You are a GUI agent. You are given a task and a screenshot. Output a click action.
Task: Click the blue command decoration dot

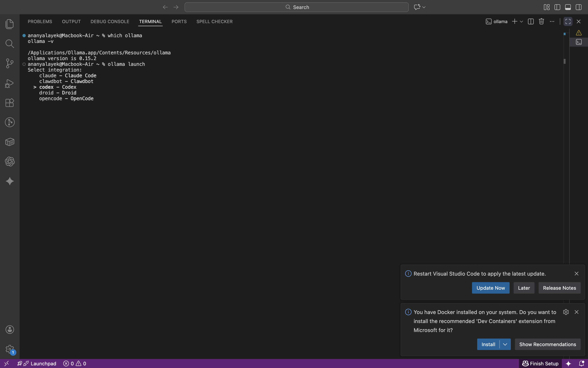tap(24, 36)
